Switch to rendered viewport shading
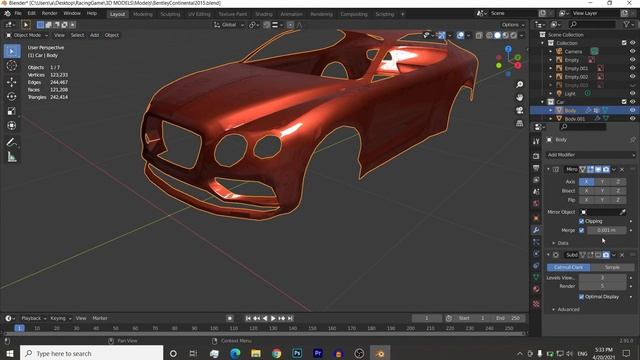 point(513,36)
